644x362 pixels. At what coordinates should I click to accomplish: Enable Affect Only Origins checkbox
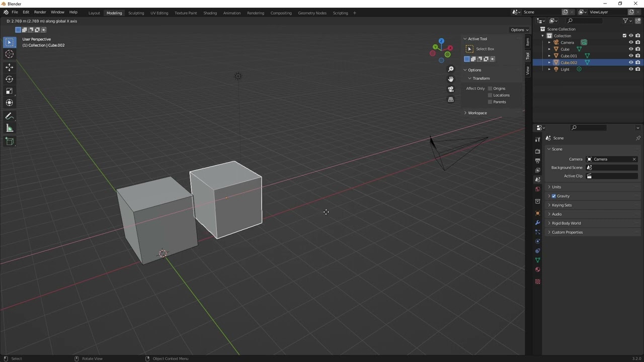490,88
